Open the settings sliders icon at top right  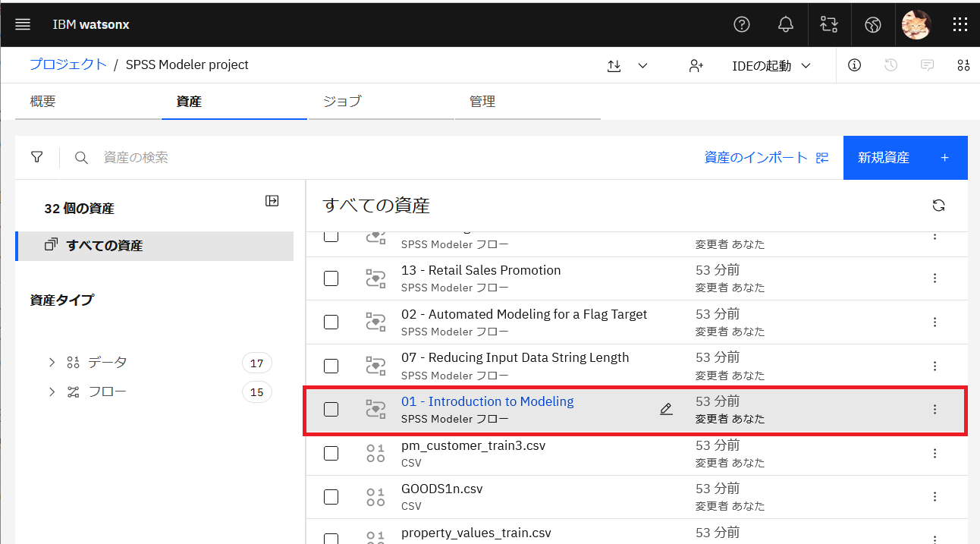click(963, 65)
